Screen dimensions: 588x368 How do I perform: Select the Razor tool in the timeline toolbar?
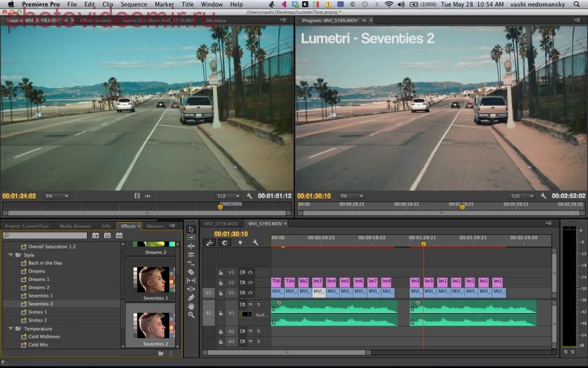190,271
